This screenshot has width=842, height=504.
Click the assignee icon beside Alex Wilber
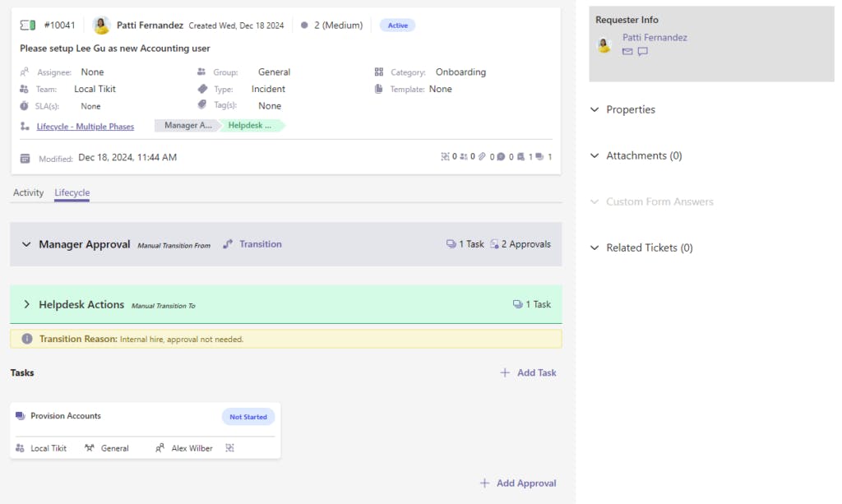point(160,448)
